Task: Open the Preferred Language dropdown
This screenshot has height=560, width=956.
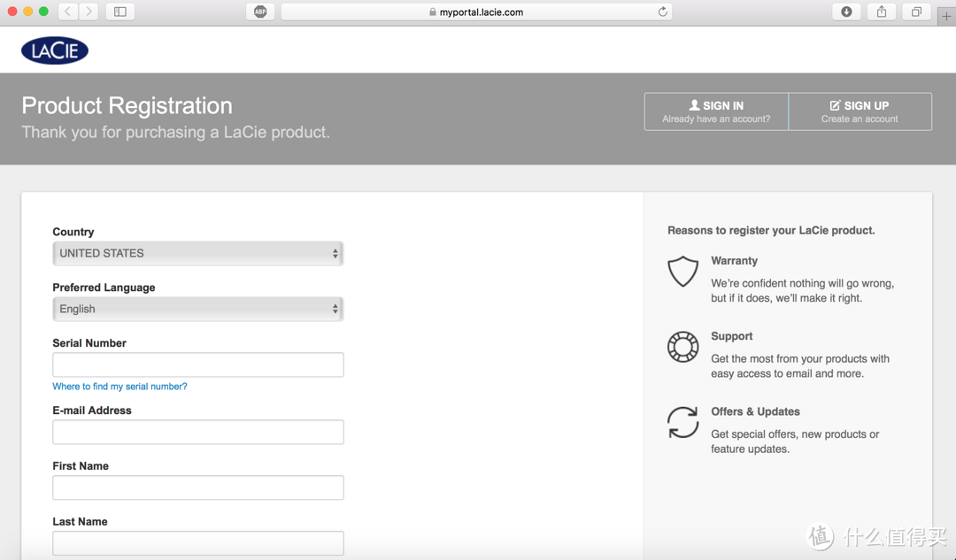Action: (198, 309)
